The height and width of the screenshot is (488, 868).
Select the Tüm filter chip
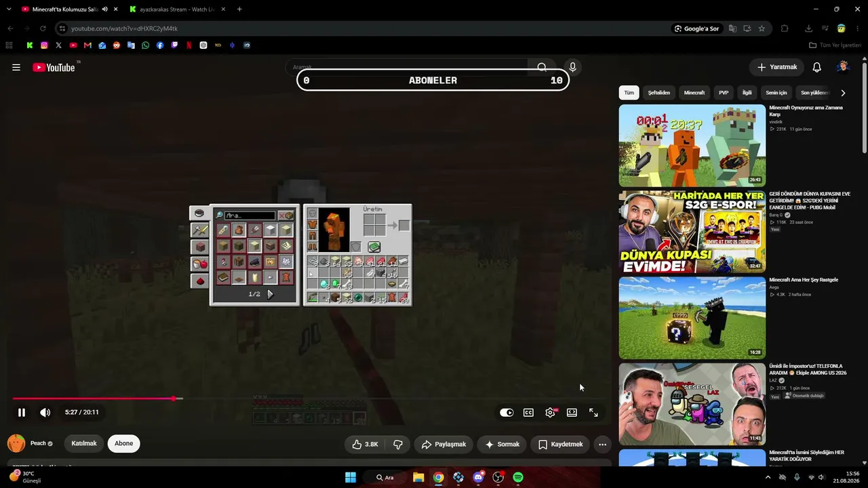pyautogui.click(x=629, y=93)
